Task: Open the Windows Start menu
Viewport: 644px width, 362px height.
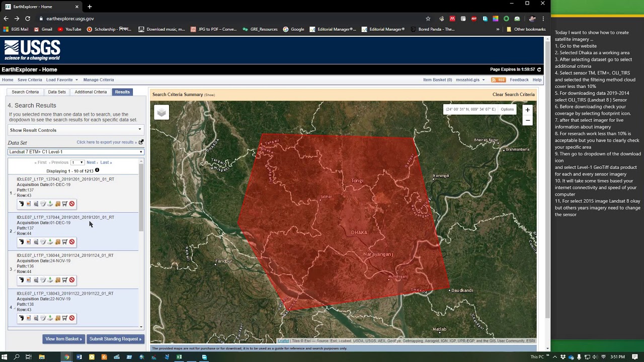Action: pos(4,357)
